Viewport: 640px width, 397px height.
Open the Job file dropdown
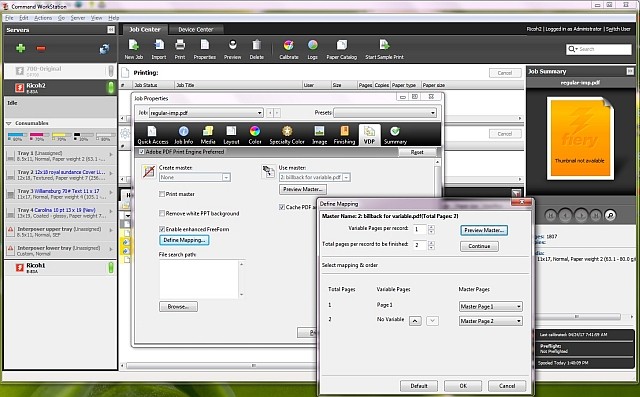pyautogui.click(x=206, y=113)
